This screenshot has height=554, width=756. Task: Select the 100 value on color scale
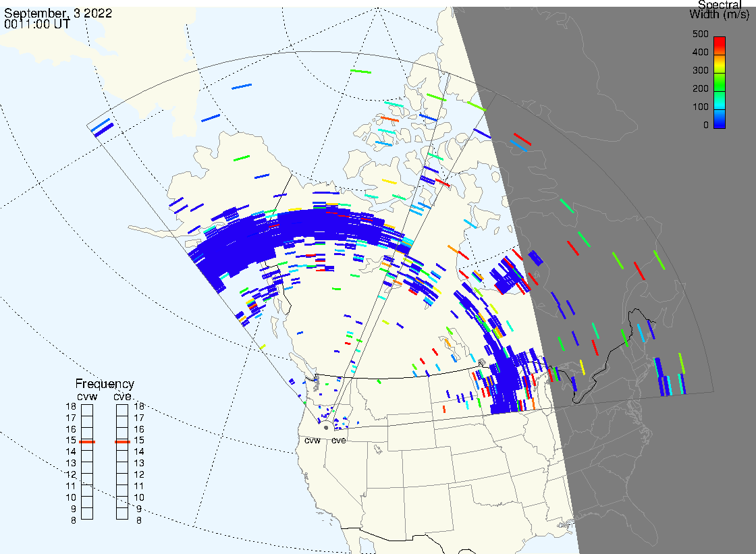click(x=701, y=107)
